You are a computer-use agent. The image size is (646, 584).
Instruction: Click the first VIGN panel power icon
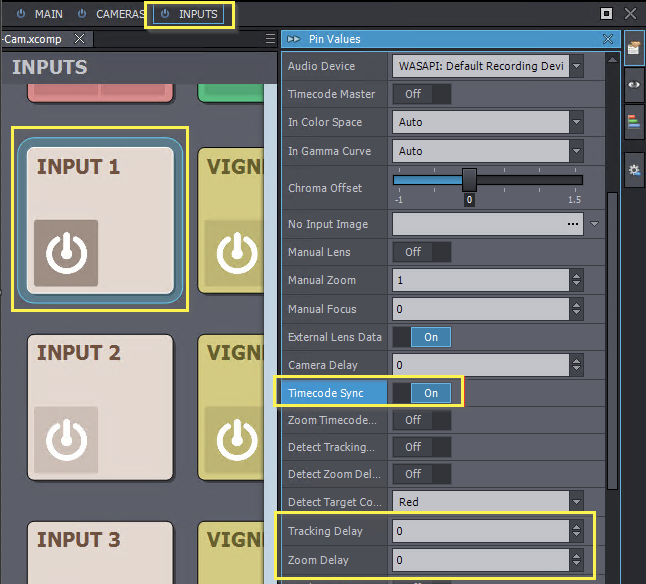pyautogui.click(x=237, y=253)
